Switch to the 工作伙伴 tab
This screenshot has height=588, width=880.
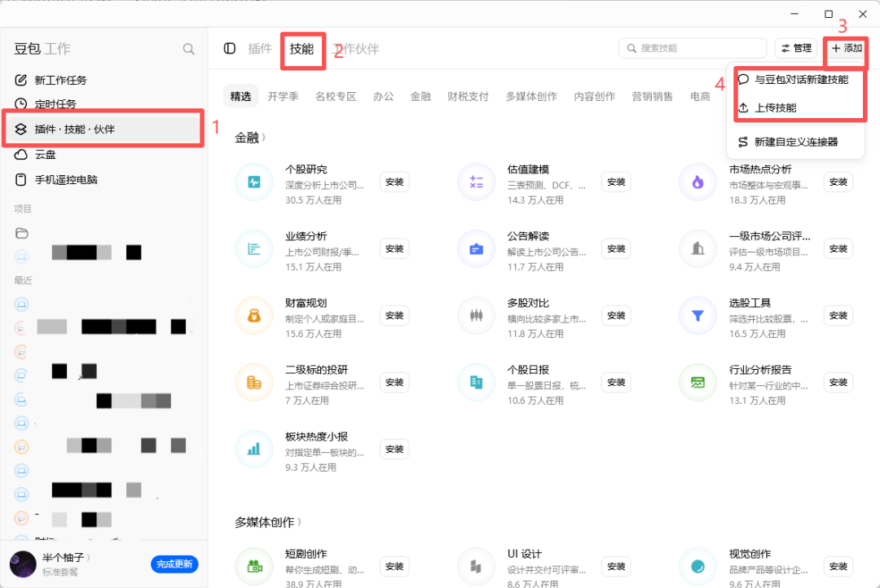pos(356,49)
